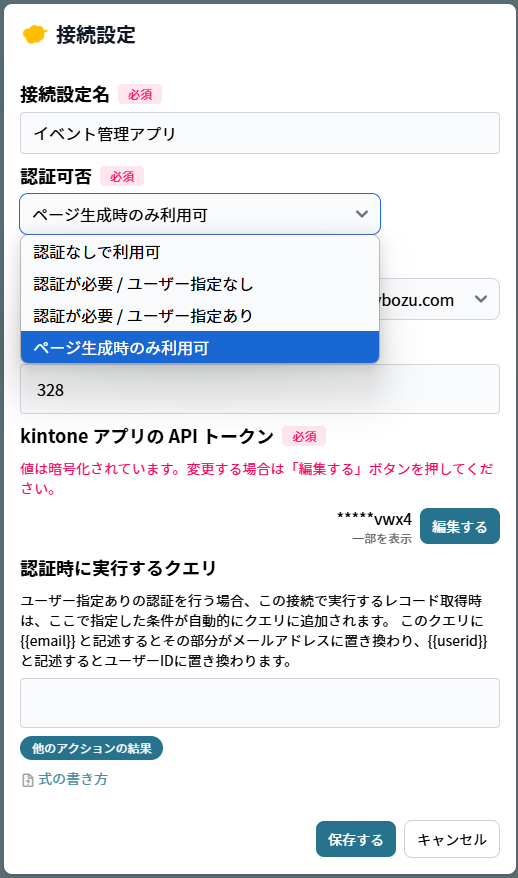The height and width of the screenshot is (878, 518).
Task: Focus the 接続設定名 input field
Action: tap(260, 133)
